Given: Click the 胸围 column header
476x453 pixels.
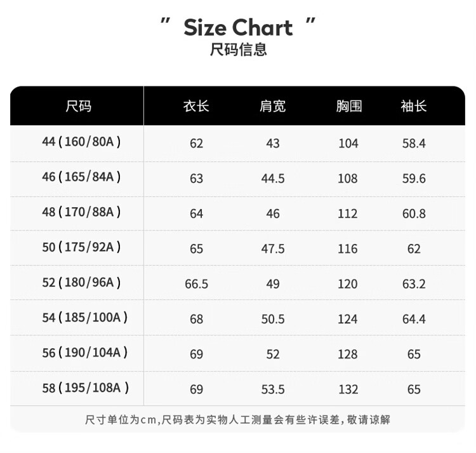Looking at the screenshot, I should tap(348, 106).
